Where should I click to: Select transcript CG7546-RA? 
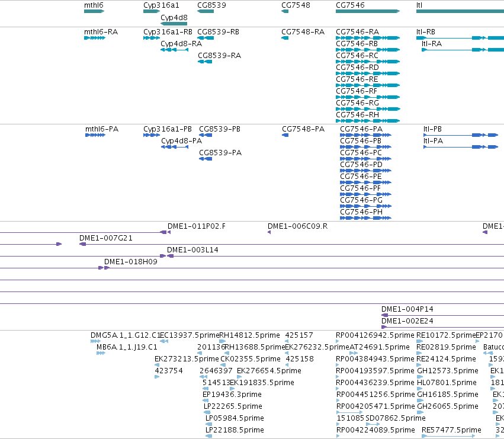tap(368, 38)
